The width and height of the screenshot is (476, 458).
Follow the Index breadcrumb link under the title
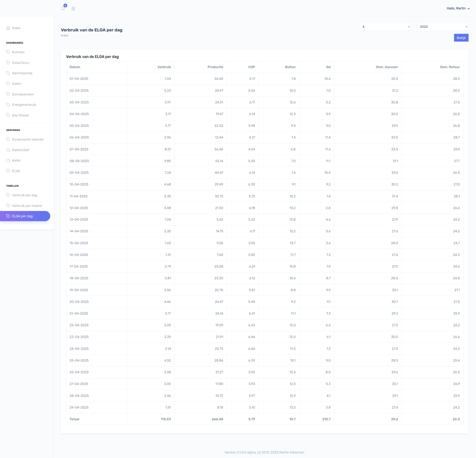(x=65, y=35)
